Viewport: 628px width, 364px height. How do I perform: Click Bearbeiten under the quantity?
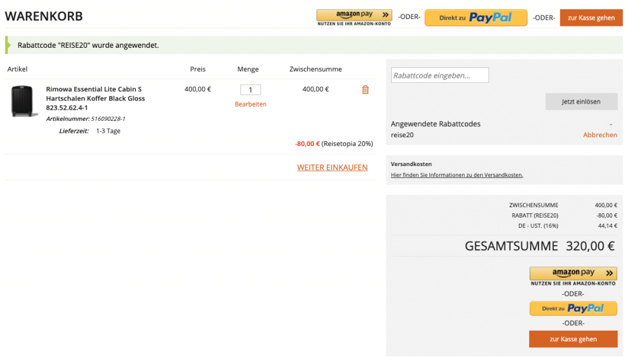pyautogui.click(x=250, y=104)
